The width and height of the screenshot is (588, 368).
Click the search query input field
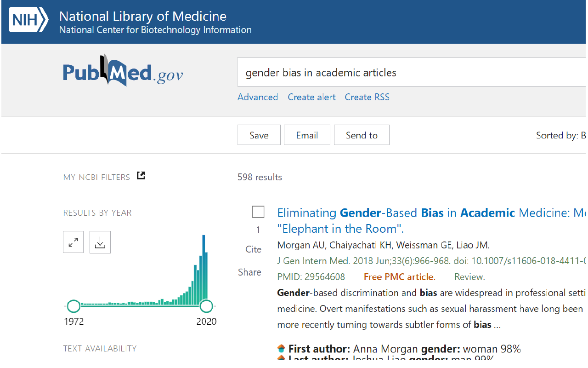coord(412,72)
